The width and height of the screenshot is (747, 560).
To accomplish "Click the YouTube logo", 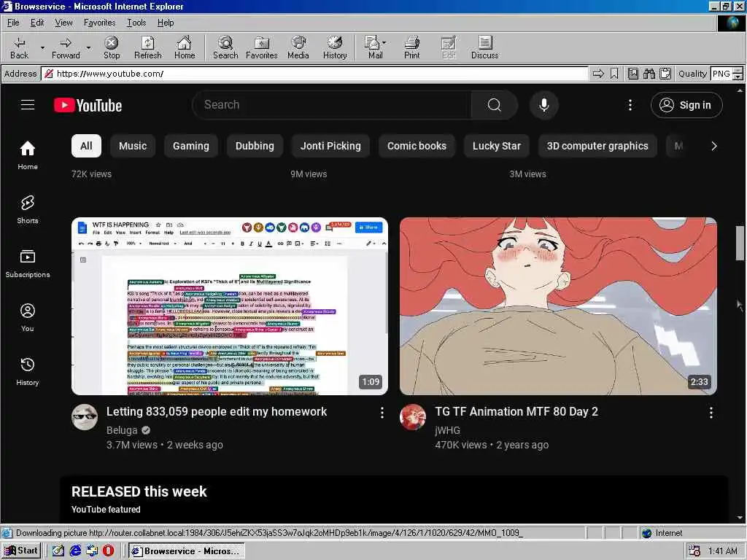I will pos(88,105).
